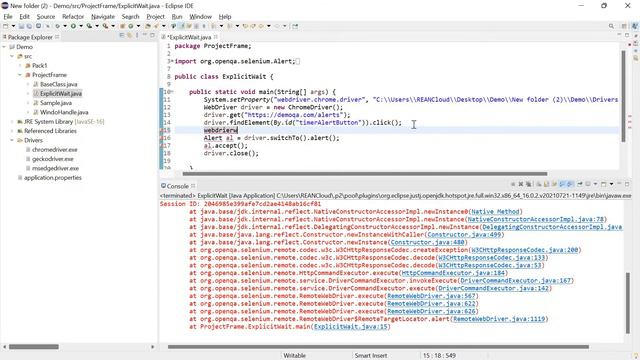640x360 pixels.
Task: Click the Search magnifier icon at top right
Action: (x=611, y=26)
